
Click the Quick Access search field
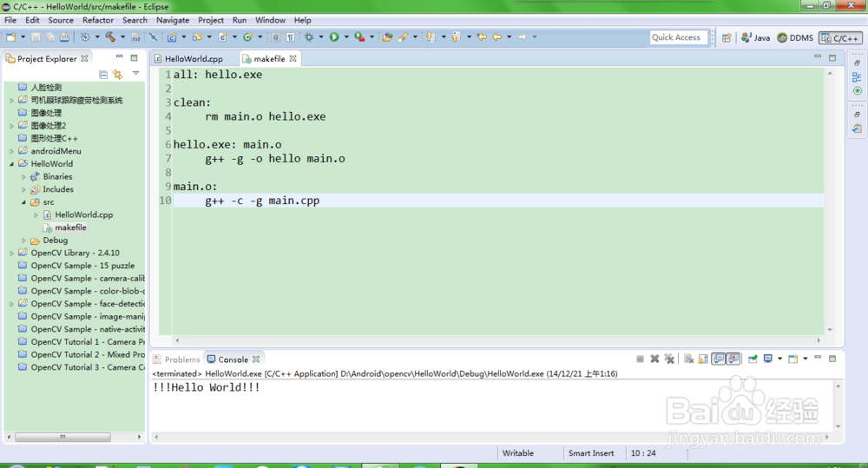click(x=679, y=37)
